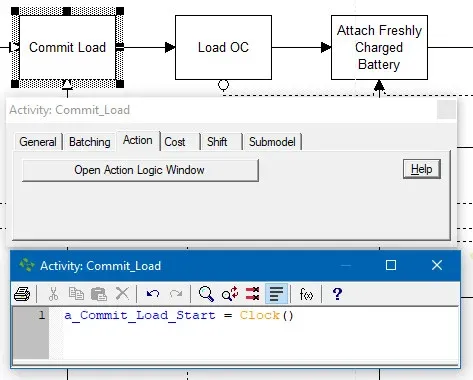
Task: Click the Find magnifier icon
Action: [206, 294]
